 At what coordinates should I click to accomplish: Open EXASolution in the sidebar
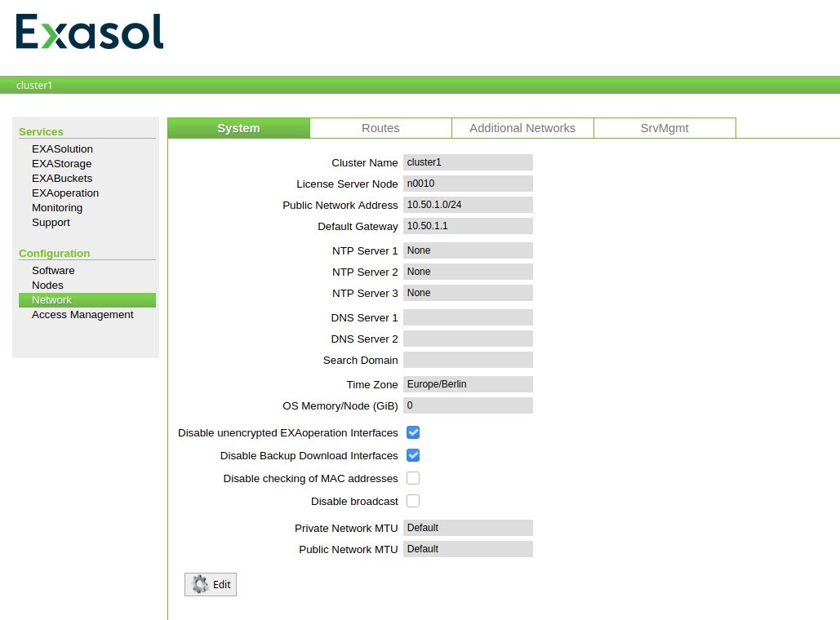62,148
